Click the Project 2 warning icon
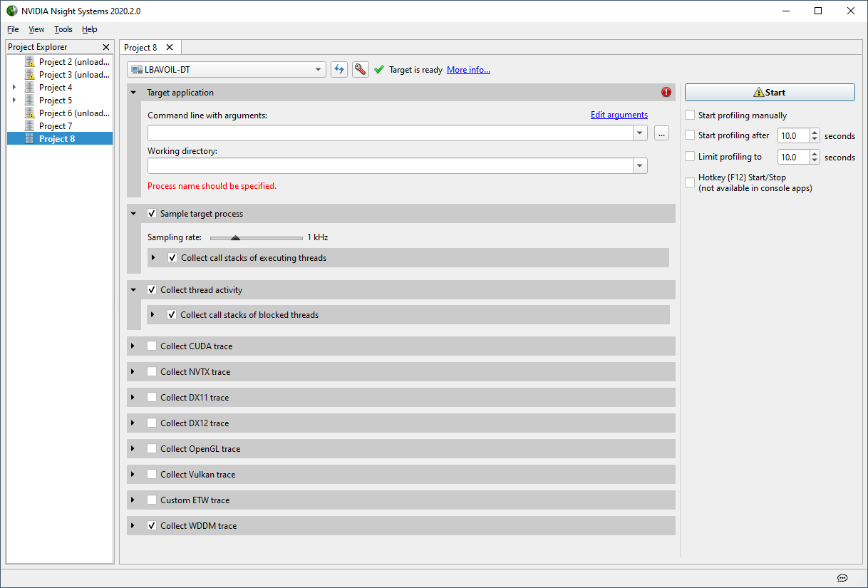This screenshot has width=868, height=588. 29,62
